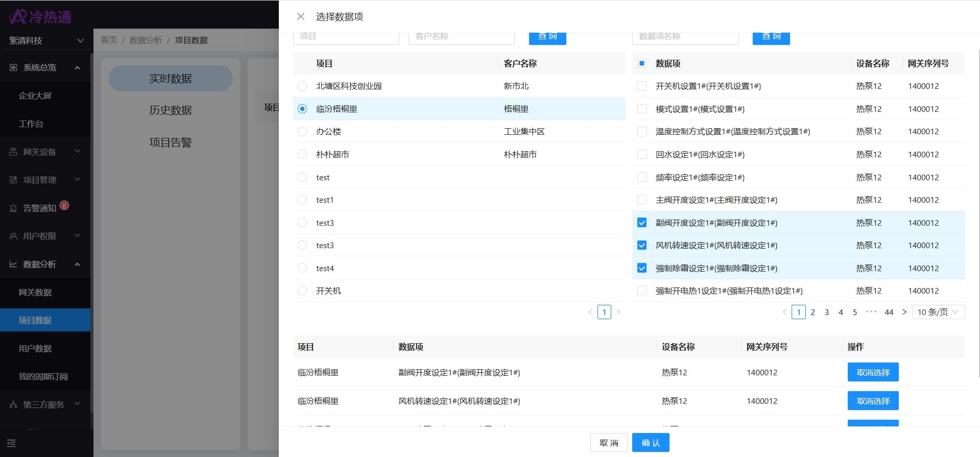Jump ahead via ellipsis in data items pagination
The width and height of the screenshot is (980, 457).
pyautogui.click(x=871, y=312)
